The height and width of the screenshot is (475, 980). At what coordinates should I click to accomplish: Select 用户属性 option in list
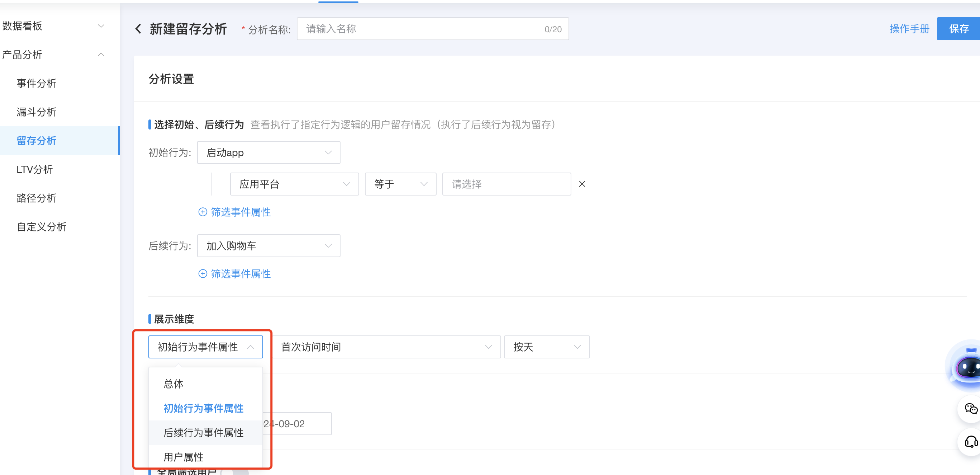click(x=205, y=457)
